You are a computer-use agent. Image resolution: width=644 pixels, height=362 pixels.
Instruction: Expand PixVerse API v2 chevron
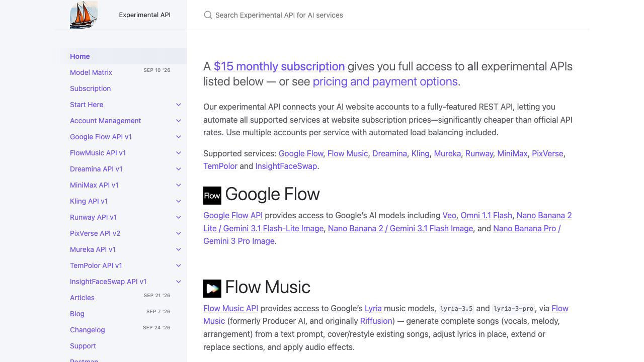pos(179,233)
